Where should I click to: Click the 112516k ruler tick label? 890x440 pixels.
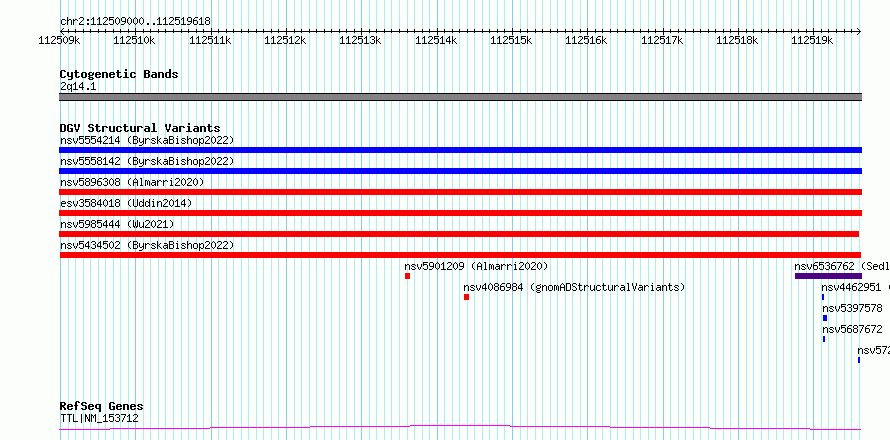coord(587,40)
